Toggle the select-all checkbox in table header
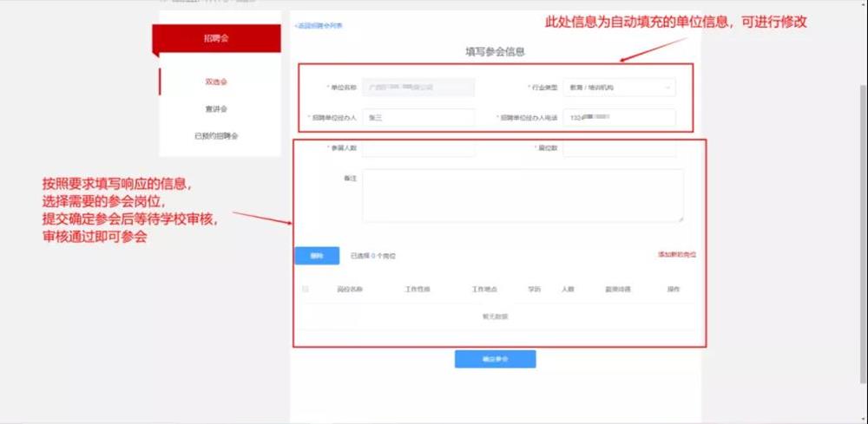 coord(306,289)
